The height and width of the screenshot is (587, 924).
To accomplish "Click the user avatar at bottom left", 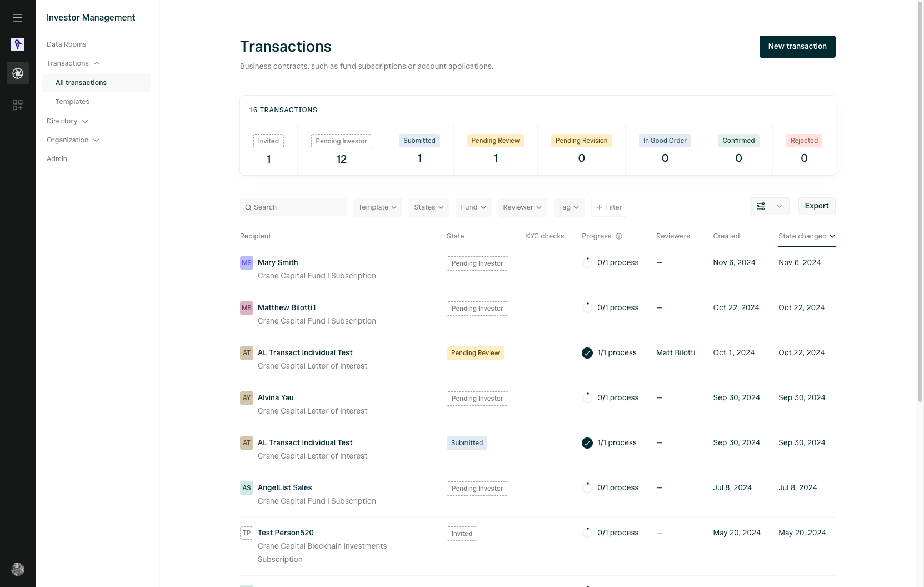I will point(18,569).
